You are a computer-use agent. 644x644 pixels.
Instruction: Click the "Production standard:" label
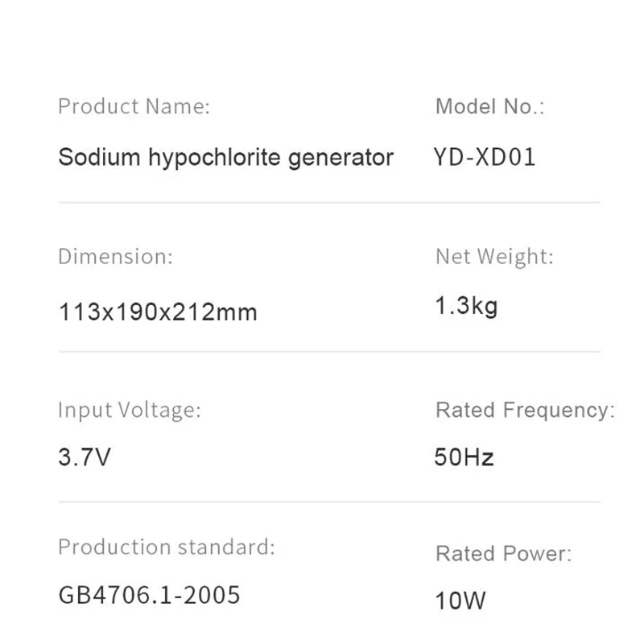167,547
